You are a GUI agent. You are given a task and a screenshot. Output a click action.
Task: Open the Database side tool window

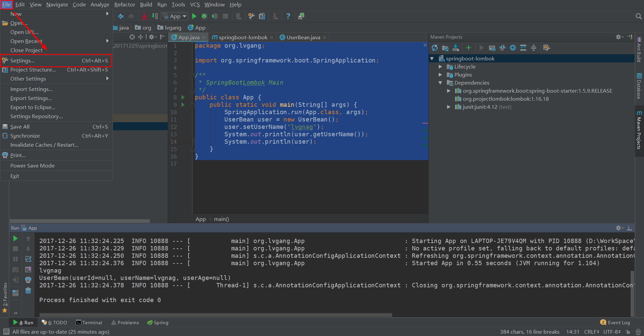pyautogui.click(x=639, y=86)
